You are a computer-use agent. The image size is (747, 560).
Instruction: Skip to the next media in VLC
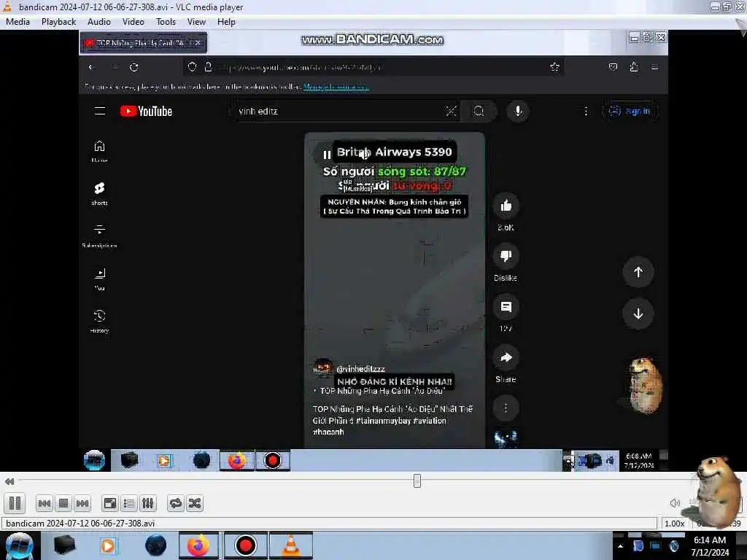click(82, 503)
